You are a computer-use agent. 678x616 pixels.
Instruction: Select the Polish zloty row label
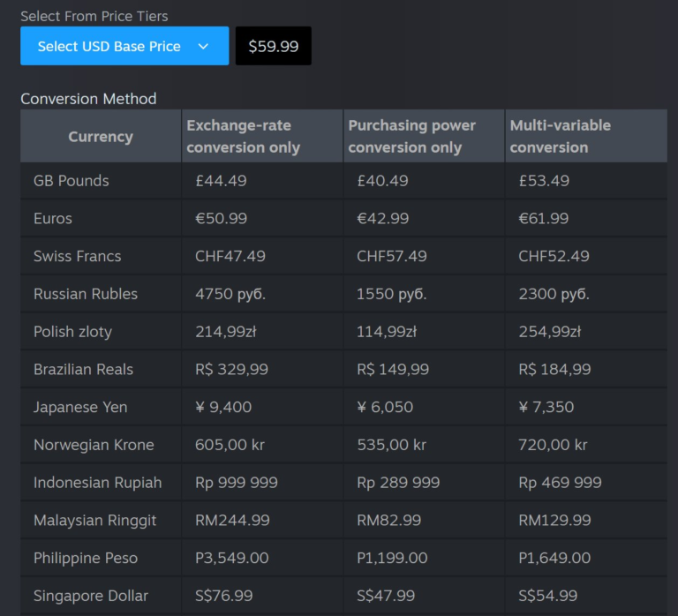(72, 332)
